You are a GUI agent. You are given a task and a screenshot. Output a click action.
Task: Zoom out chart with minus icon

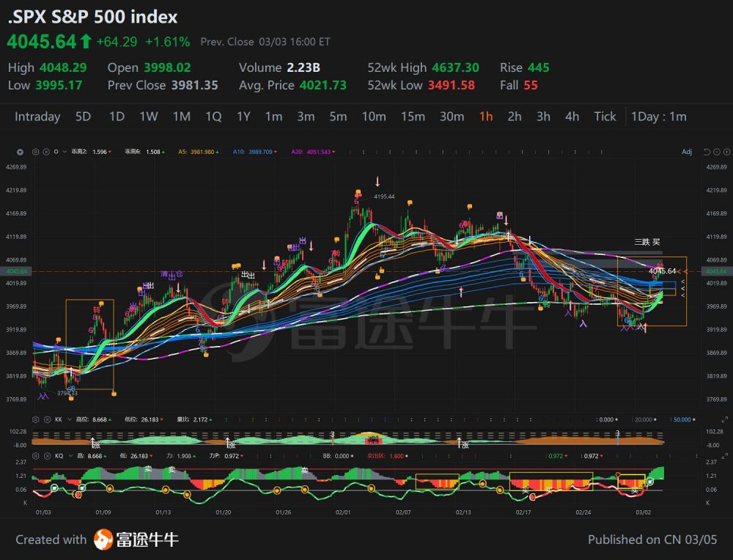(x=718, y=152)
